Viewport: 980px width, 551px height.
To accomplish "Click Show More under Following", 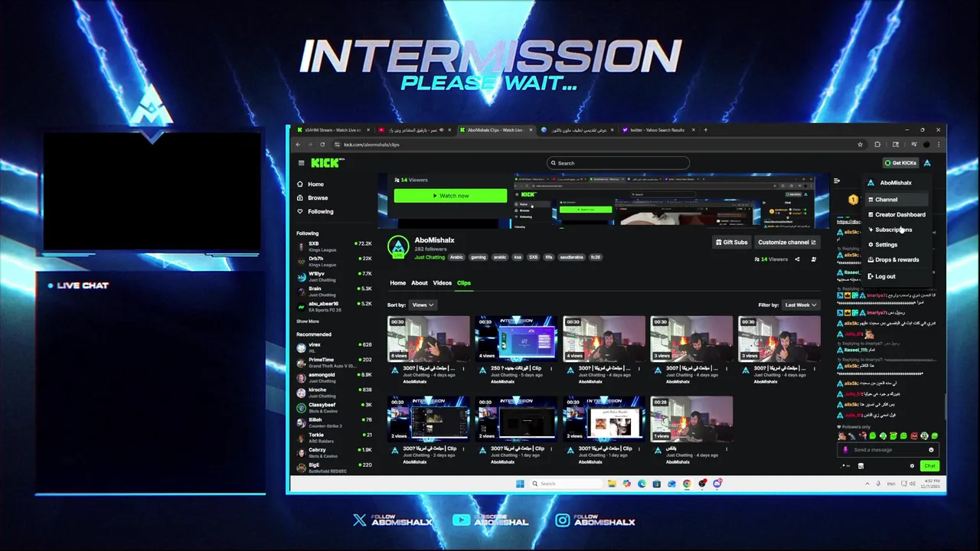I will 308,321.
